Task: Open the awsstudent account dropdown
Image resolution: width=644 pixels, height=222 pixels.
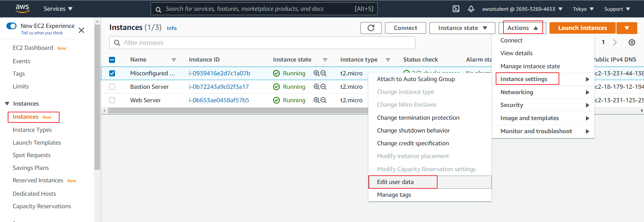Action: (522, 9)
